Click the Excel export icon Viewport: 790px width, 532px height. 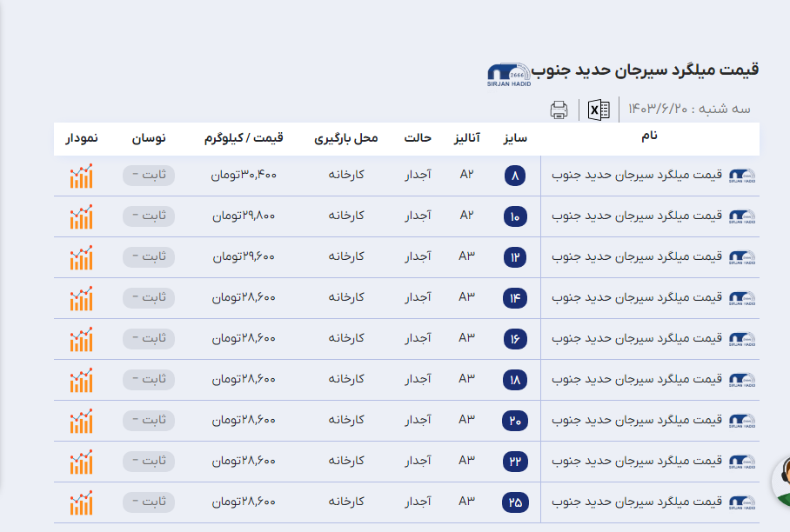click(x=599, y=110)
